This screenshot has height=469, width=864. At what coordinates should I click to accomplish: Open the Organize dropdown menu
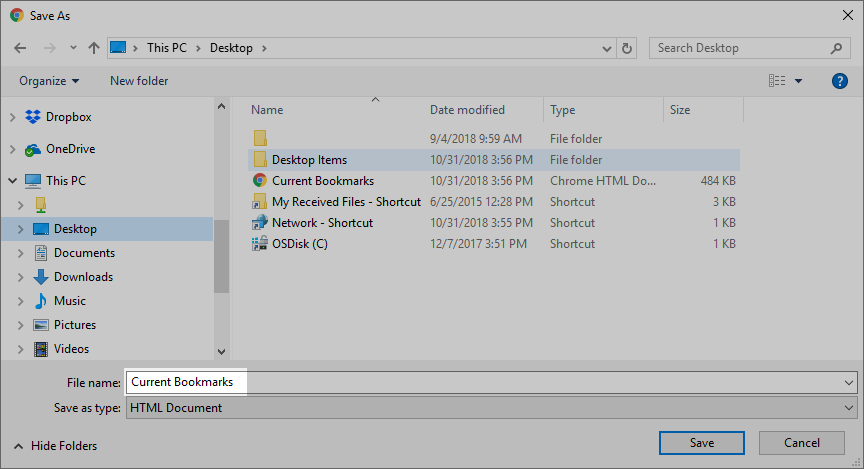(49, 81)
